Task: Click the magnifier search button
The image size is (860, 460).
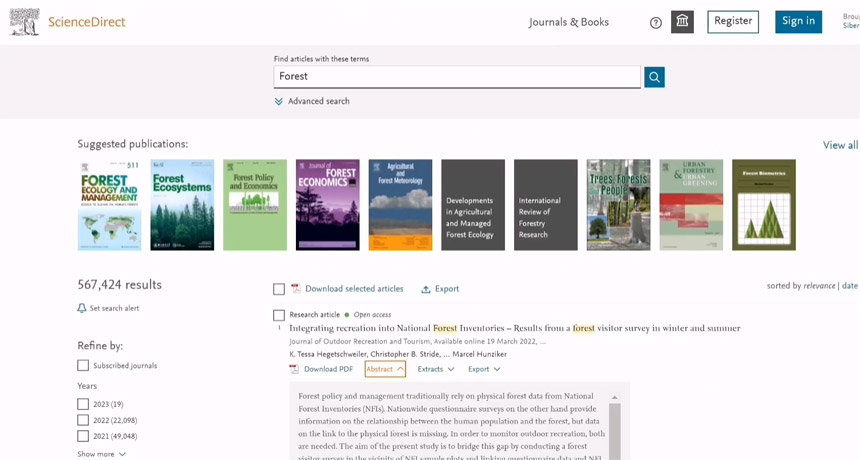Action: tap(654, 77)
